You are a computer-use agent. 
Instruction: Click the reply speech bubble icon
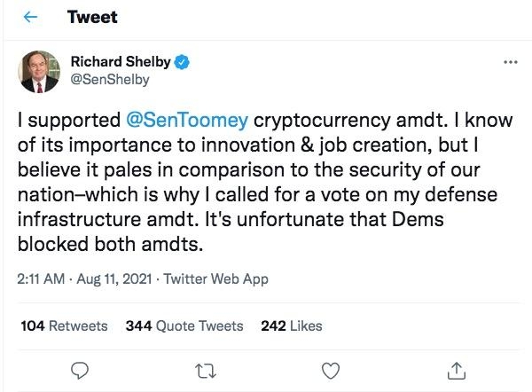point(80,369)
